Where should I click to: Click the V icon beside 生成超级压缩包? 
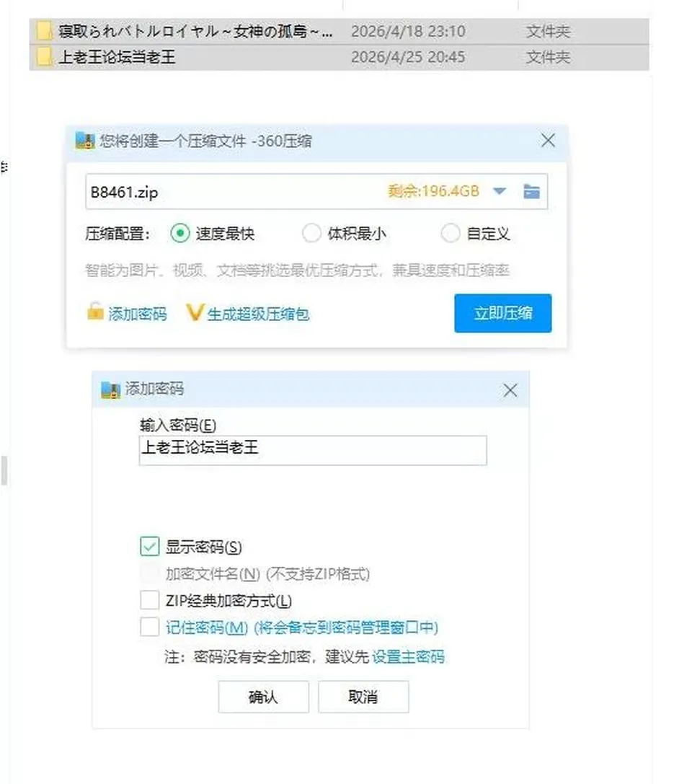coord(194,312)
